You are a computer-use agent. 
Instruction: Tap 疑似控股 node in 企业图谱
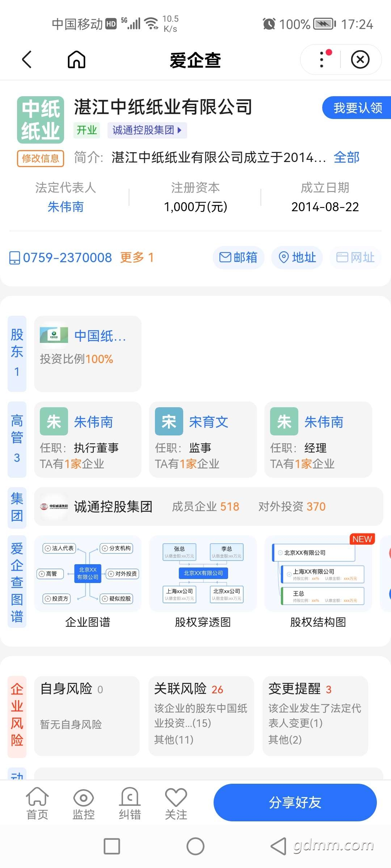click(x=116, y=599)
